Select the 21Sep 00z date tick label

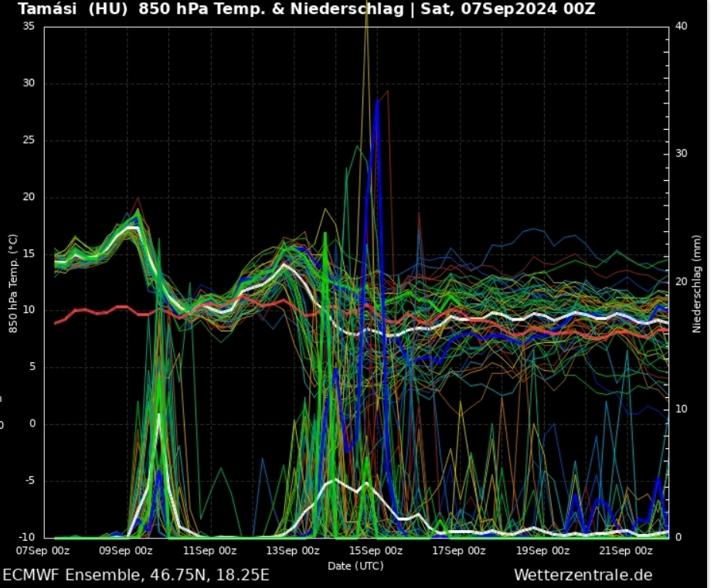pyautogui.click(x=625, y=551)
